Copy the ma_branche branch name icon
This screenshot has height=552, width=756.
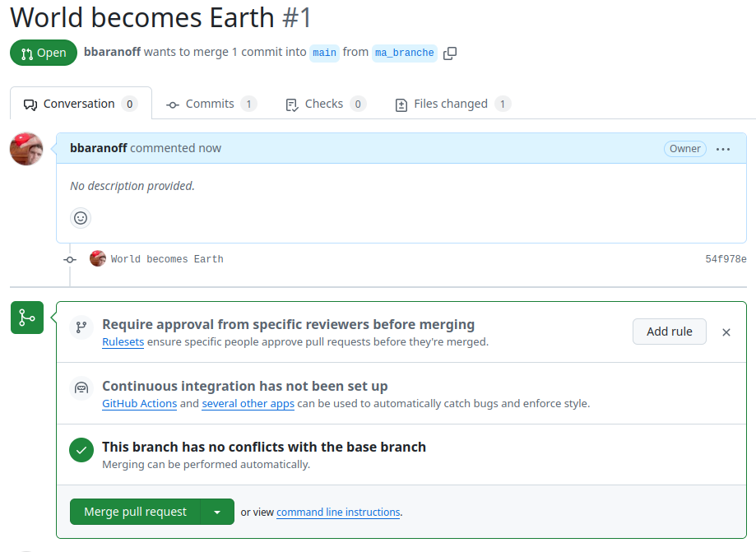[450, 53]
